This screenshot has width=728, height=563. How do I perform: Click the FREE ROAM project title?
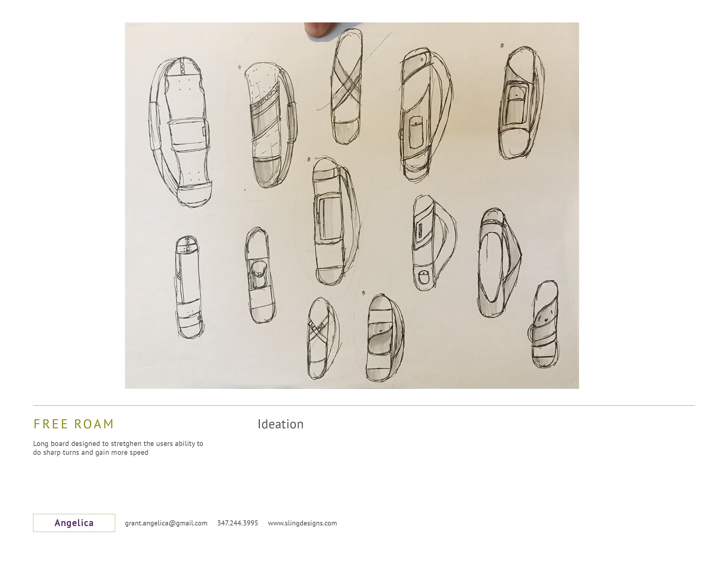[x=74, y=424]
